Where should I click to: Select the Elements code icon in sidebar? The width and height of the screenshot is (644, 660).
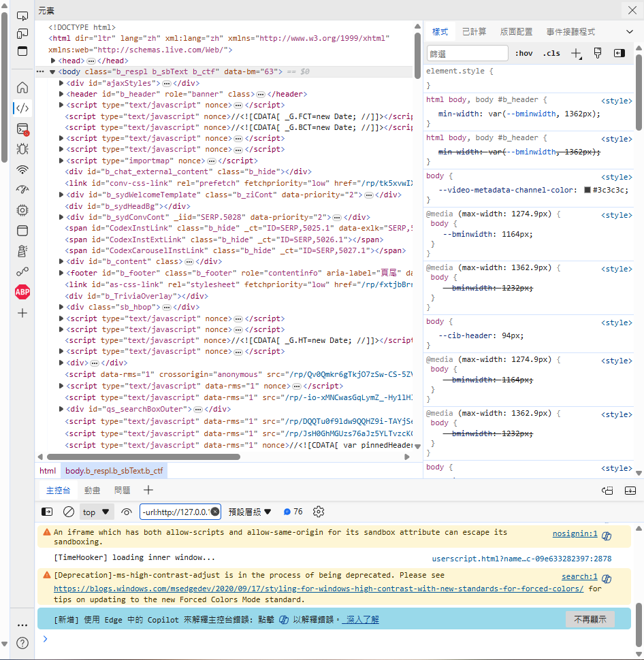22,108
